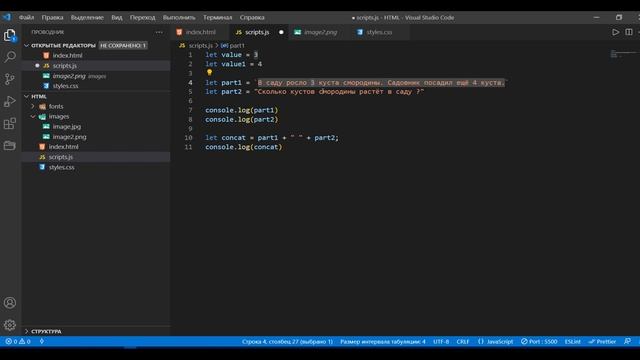640x360 pixels.
Task: Click the part2 string value text
Action: [339, 92]
